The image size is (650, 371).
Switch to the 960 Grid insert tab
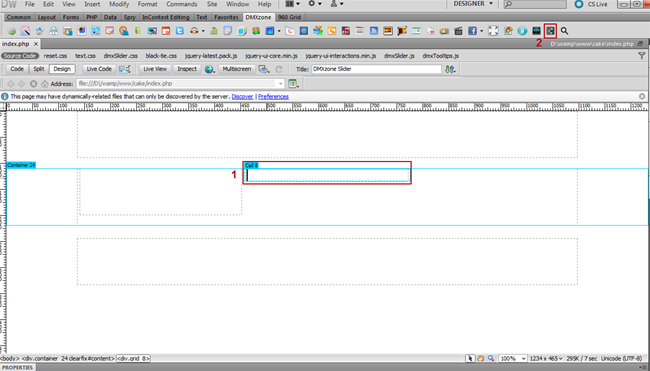289,17
